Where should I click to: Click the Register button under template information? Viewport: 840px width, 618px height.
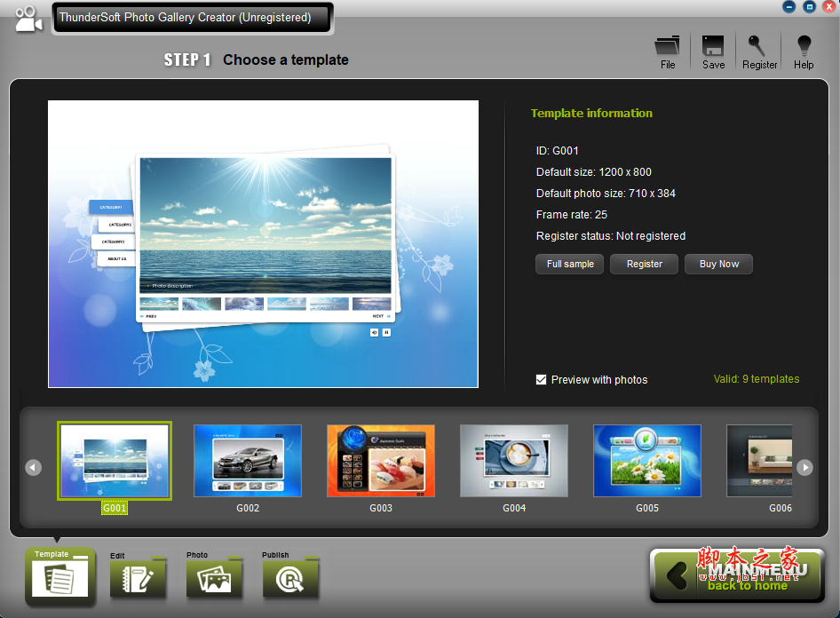point(645,264)
